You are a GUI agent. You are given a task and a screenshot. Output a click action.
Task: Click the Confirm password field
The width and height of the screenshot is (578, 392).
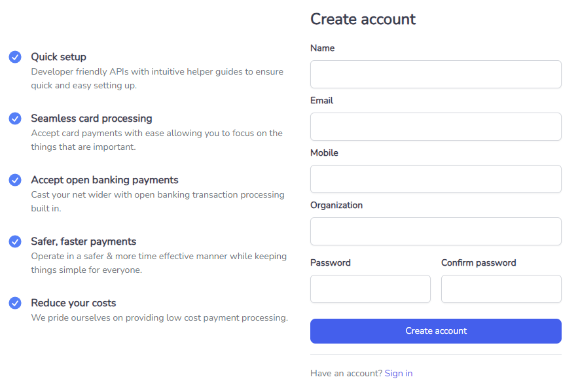point(501,289)
